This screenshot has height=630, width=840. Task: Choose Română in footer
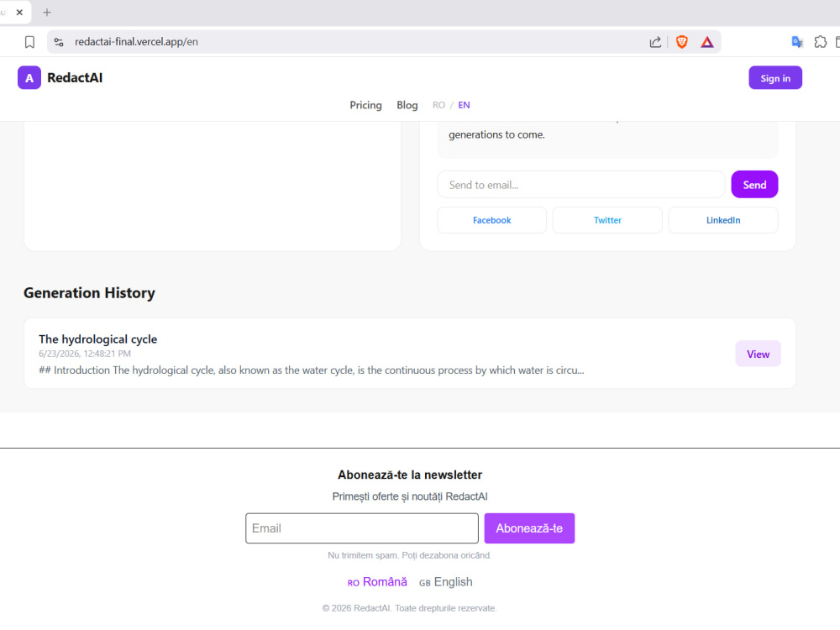coord(377,582)
